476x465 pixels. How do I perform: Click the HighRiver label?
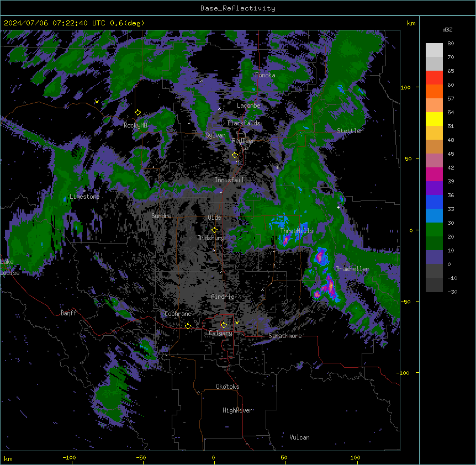pyautogui.click(x=237, y=410)
